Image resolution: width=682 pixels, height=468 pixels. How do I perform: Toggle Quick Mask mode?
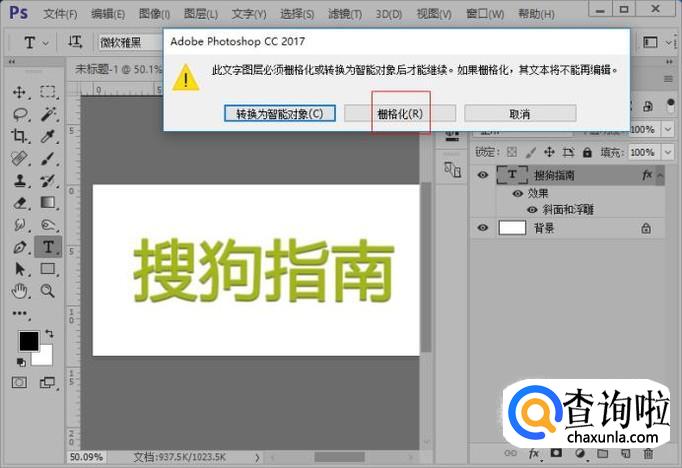[x=19, y=382]
